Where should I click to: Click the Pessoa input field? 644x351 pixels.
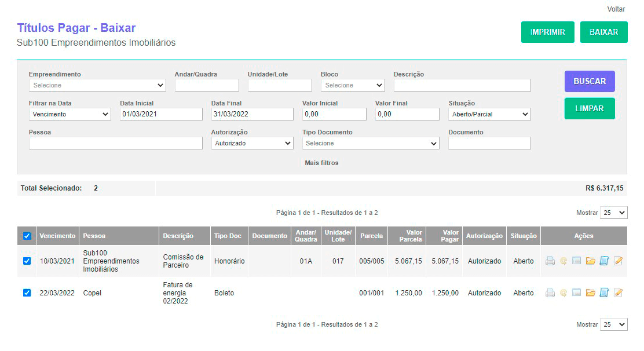116,143
